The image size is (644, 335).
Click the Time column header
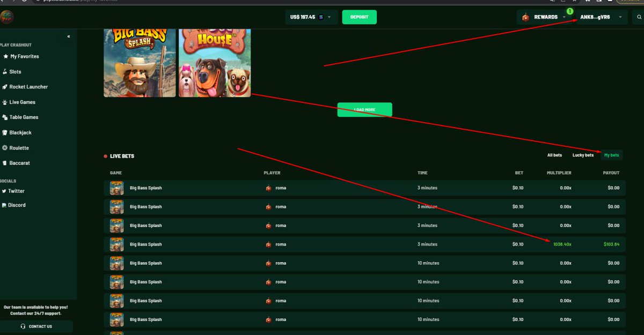coord(423,173)
